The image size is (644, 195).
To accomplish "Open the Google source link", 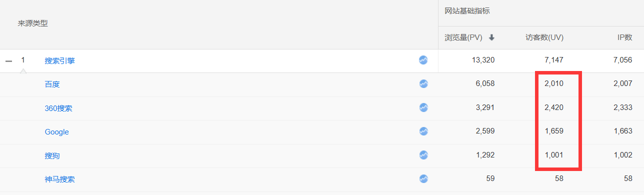I will (x=56, y=131).
